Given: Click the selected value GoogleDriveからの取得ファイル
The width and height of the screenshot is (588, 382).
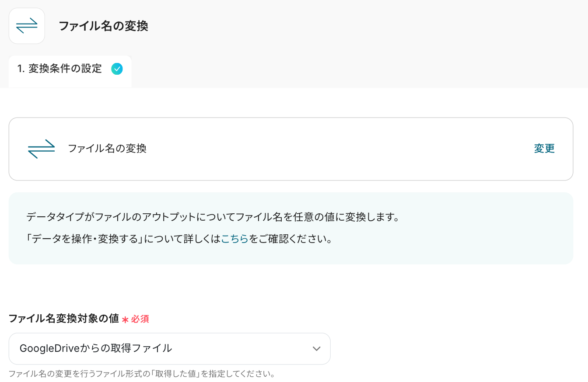Looking at the screenshot, I should tap(96, 348).
